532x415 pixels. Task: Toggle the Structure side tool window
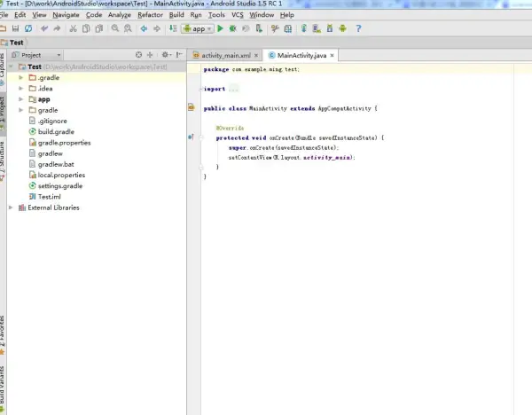(x=3, y=161)
